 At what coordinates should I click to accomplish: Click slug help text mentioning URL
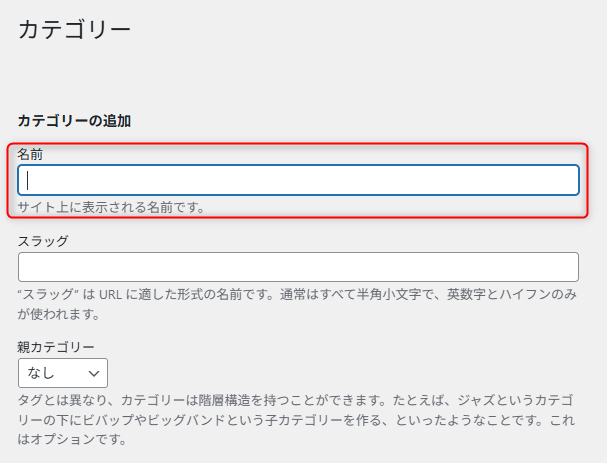(297, 294)
